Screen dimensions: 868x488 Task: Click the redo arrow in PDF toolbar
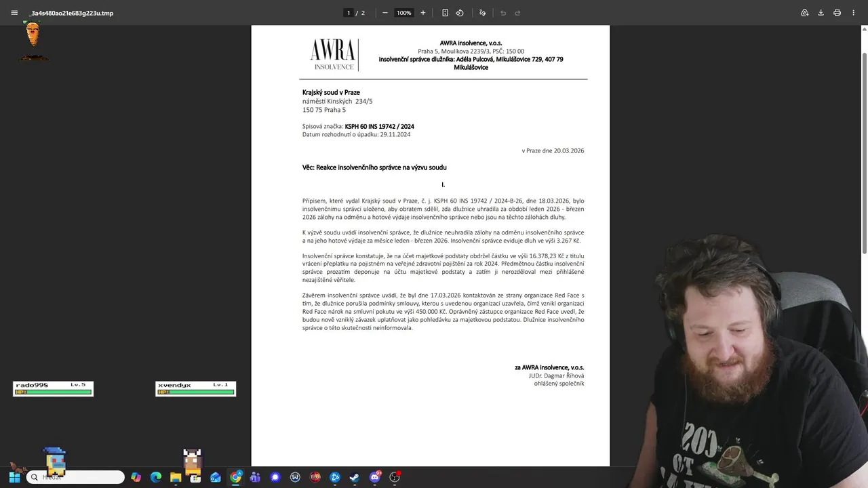pyautogui.click(x=517, y=13)
